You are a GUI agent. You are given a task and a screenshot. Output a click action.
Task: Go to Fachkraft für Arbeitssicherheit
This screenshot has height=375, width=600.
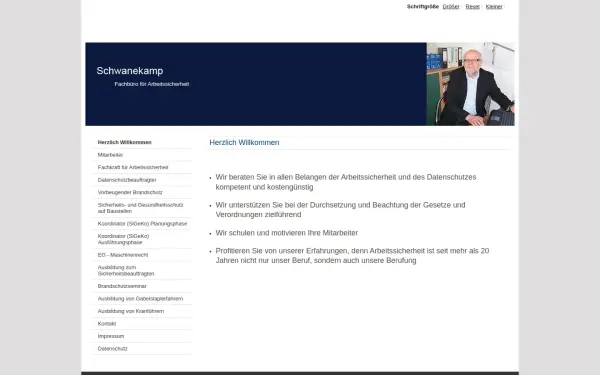pos(133,167)
